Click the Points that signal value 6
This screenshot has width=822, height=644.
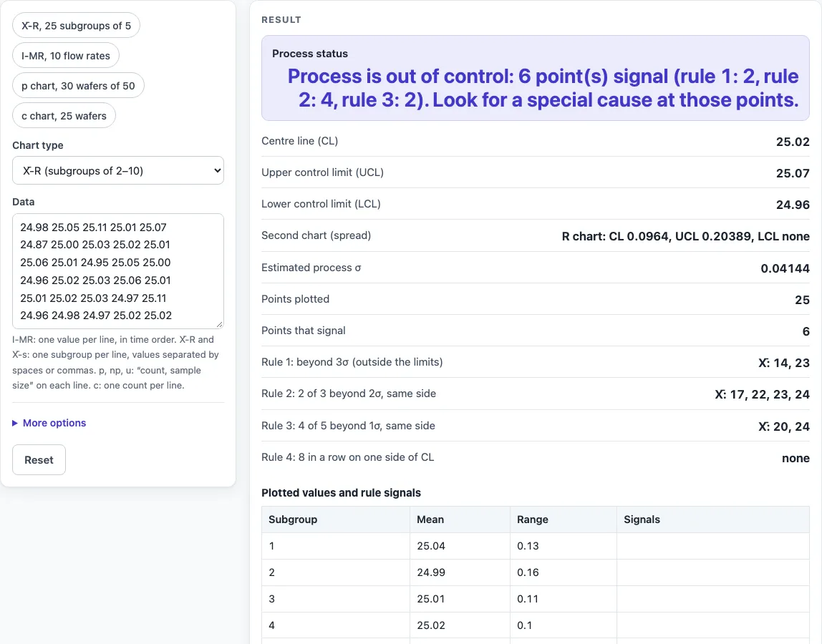806,331
